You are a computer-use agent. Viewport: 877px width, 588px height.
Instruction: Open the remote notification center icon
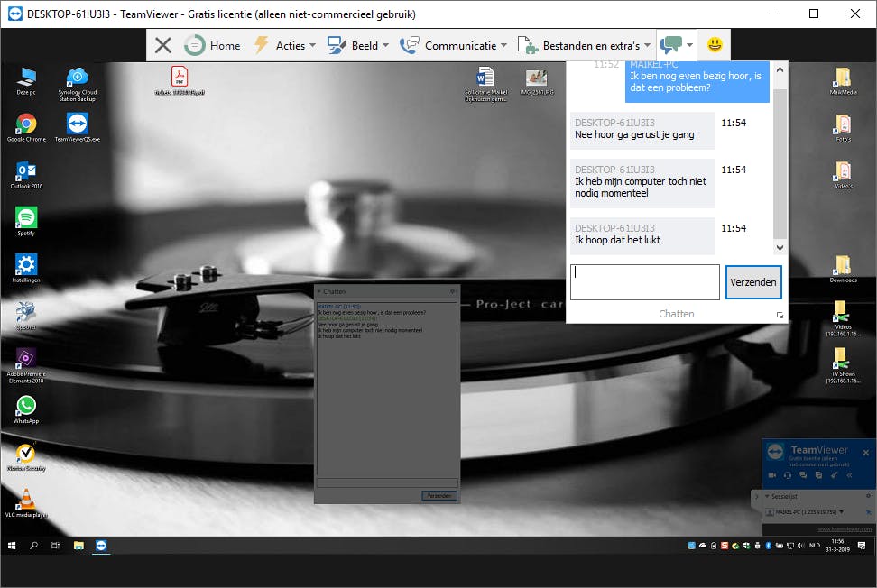[862, 546]
